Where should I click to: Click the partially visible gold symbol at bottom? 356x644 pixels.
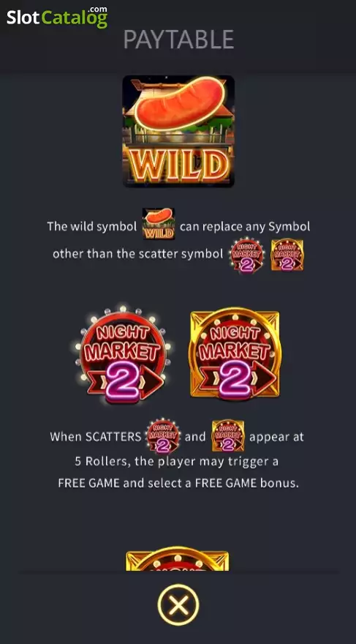tap(177, 558)
